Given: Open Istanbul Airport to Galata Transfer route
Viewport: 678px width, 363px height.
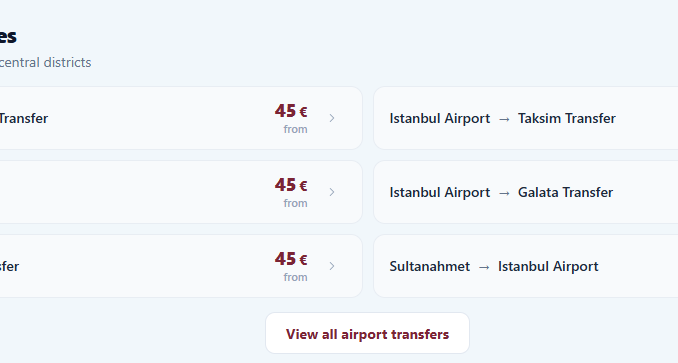Looking at the screenshot, I should pos(526,192).
